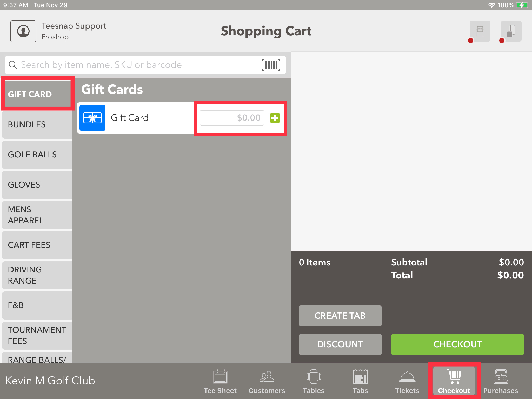
Task: Select the Gift Card blue icon
Action: (92, 117)
